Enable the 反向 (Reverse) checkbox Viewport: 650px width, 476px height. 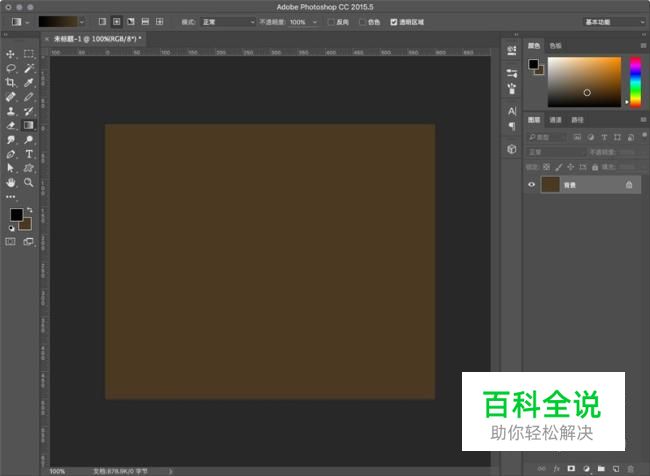[332, 21]
